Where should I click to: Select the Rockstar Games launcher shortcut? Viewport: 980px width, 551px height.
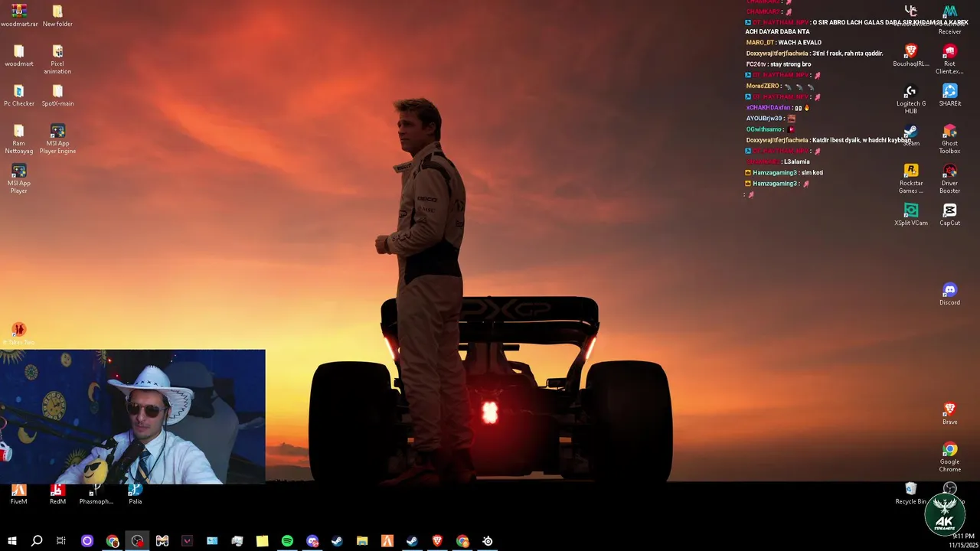pyautogui.click(x=910, y=178)
